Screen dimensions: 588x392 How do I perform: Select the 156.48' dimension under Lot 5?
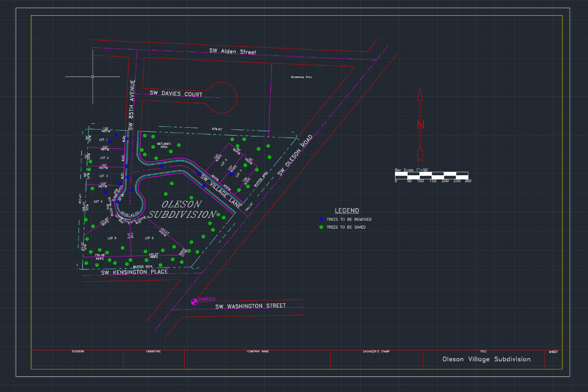[x=100, y=255]
